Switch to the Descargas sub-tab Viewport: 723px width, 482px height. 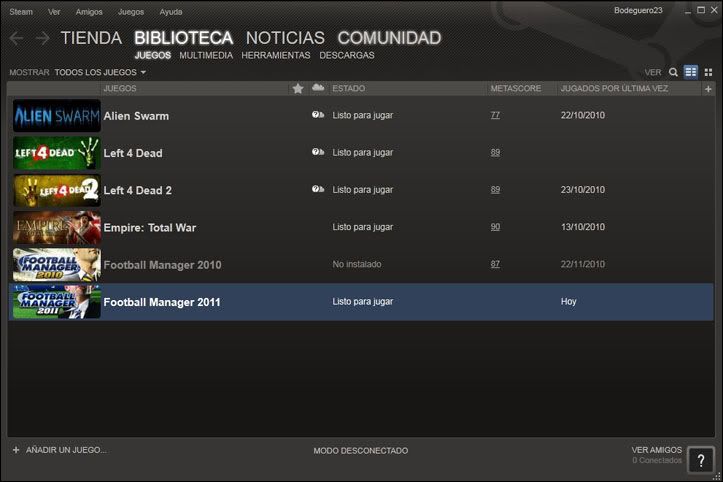point(347,55)
